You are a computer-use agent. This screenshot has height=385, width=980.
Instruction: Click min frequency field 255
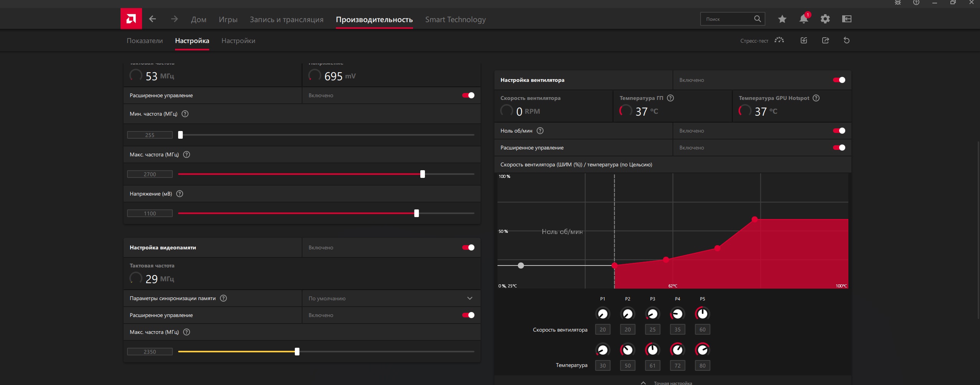click(x=150, y=135)
